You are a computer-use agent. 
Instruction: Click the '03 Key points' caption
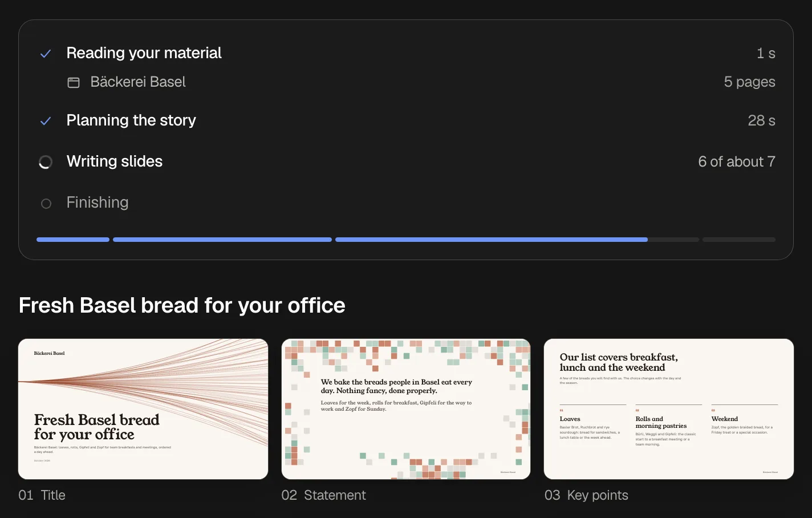point(586,495)
